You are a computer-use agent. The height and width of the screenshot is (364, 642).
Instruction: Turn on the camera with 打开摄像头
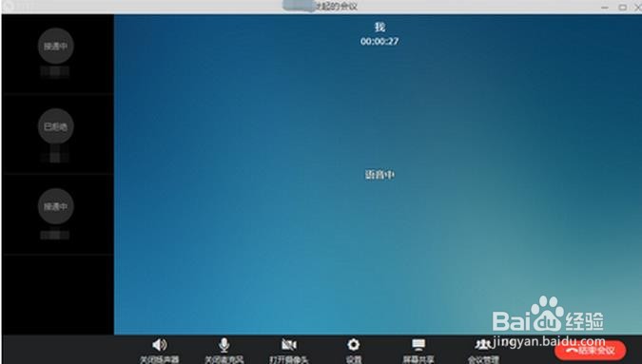pos(288,351)
